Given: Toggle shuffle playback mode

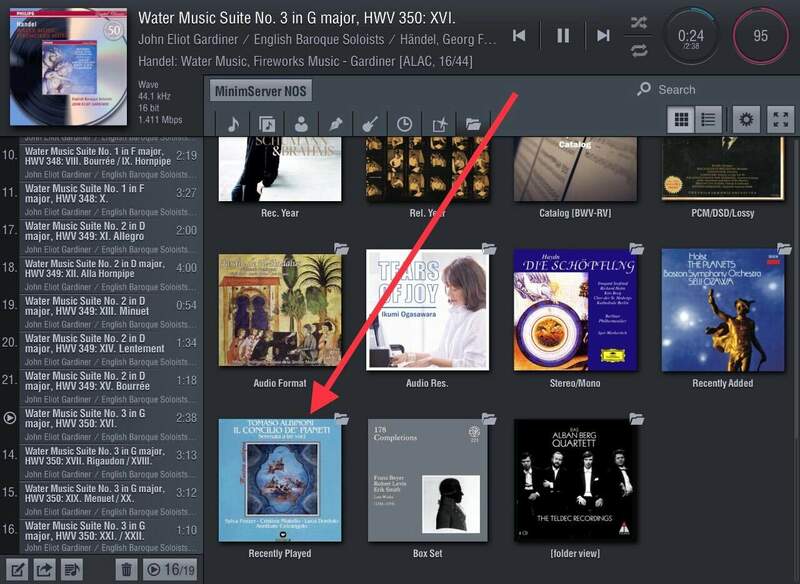Looking at the screenshot, I should pos(638,22).
